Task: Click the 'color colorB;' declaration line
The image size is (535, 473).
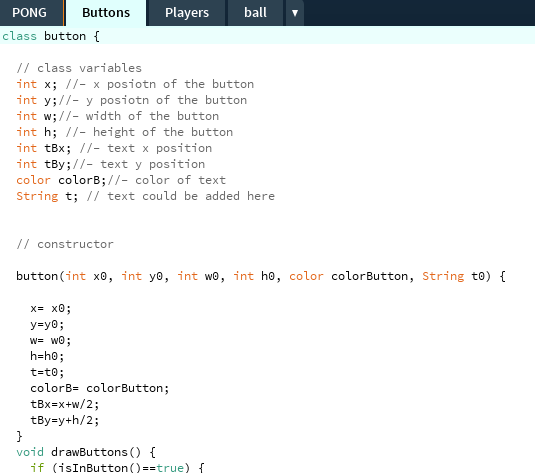Action: pos(121,180)
